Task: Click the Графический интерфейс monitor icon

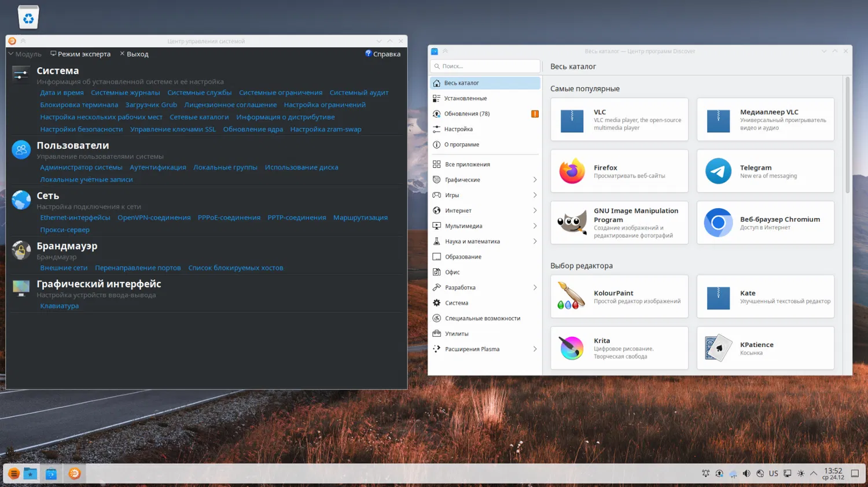Action: [x=21, y=288]
